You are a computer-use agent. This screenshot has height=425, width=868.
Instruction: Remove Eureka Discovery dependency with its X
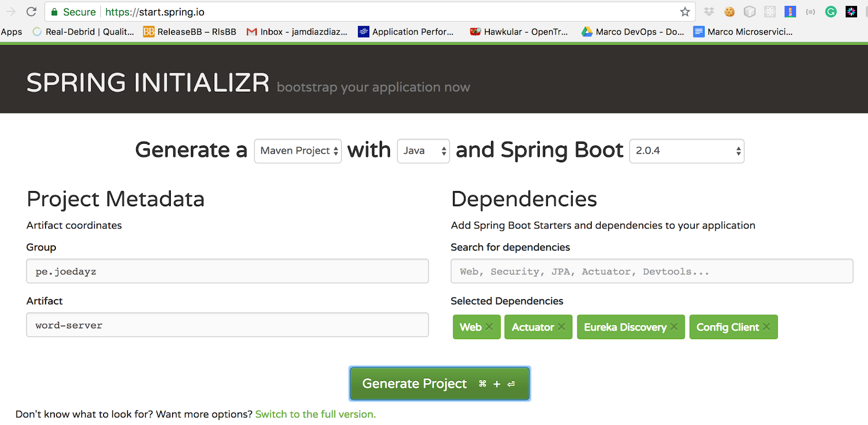(674, 327)
